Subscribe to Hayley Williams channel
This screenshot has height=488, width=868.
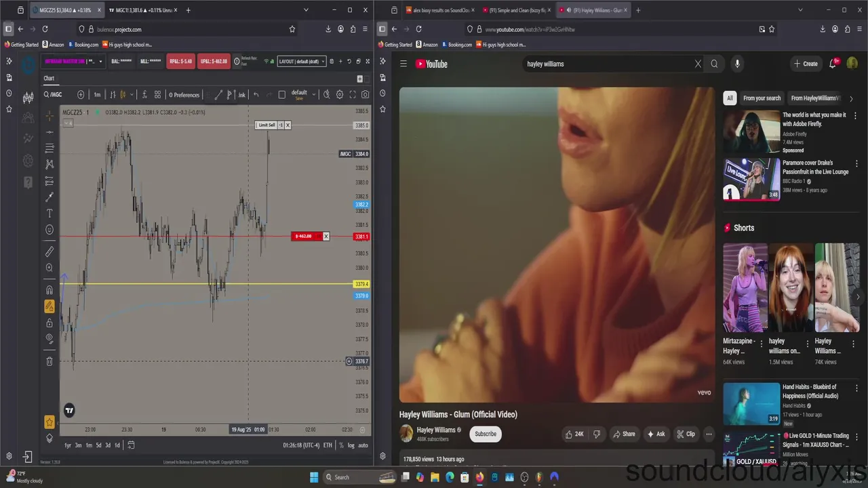pyautogui.click(x=486, y=434)
